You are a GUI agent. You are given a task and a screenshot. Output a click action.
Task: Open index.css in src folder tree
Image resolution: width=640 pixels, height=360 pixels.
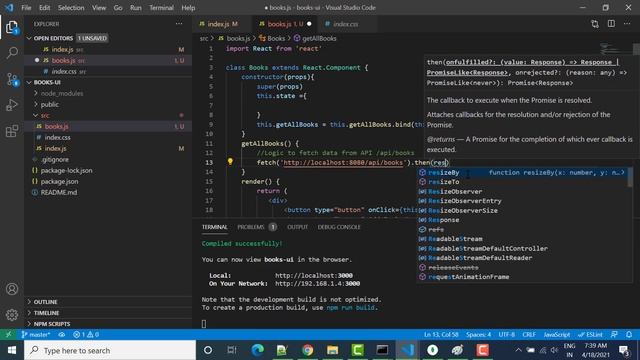pos(58,138)
